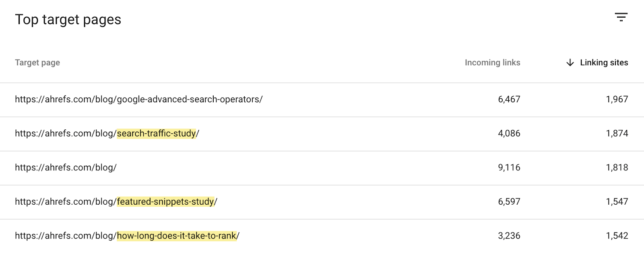Click the 1,547 linking sites value
This screenshot has height=253, width=644.
[x=617, y=201]
